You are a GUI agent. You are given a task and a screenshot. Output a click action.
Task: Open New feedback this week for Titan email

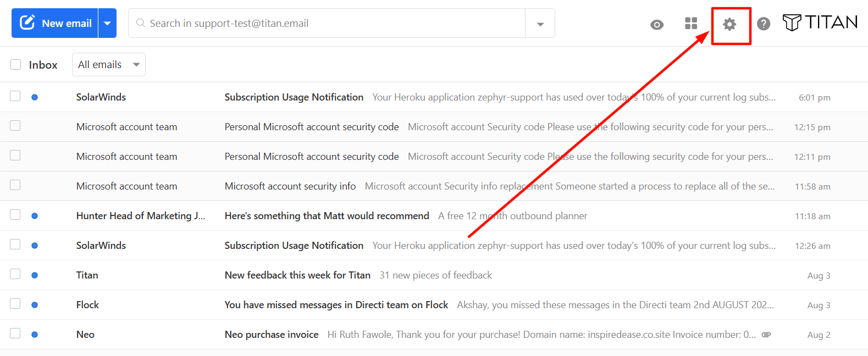pyautogui.click(x=434, y=275)
